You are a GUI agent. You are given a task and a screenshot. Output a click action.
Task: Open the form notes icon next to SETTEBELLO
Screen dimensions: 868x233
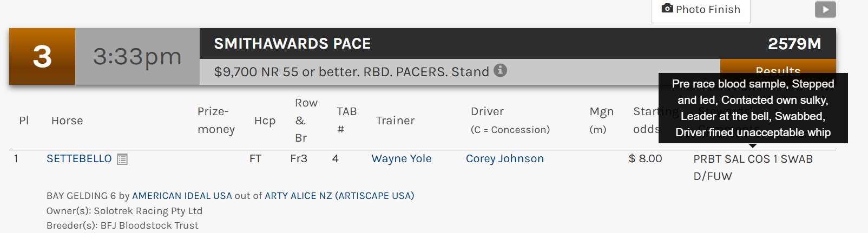click(x=122, y=159)
